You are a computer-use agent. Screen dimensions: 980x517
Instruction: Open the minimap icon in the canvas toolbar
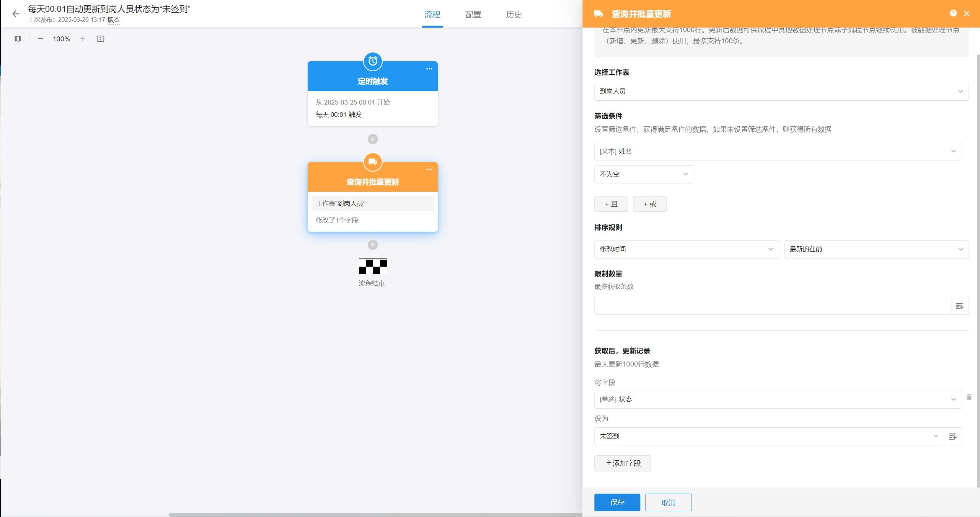[18, 39]
